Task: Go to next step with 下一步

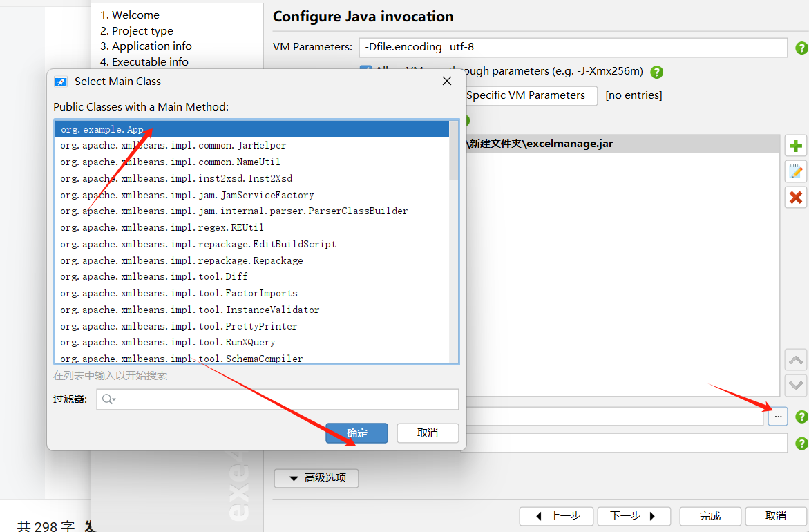Action: [x=634, y=516]
